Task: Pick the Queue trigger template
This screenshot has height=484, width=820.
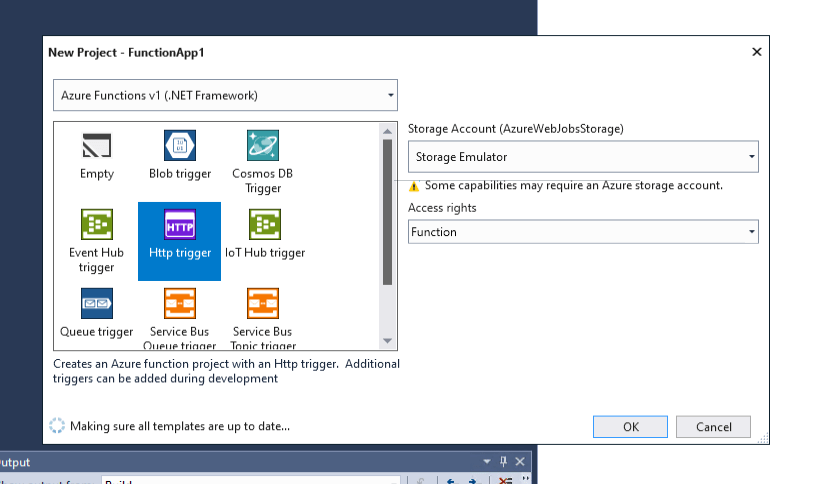Action: pyautogui.click(x=97, y=313)
